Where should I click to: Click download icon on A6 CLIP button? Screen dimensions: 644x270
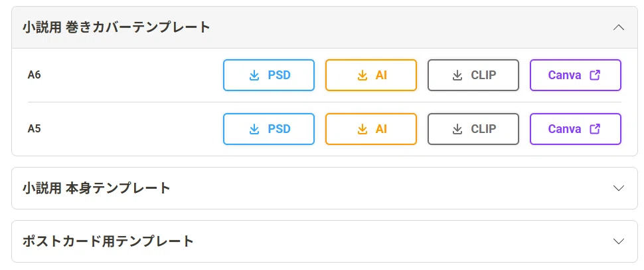(457, 75)
